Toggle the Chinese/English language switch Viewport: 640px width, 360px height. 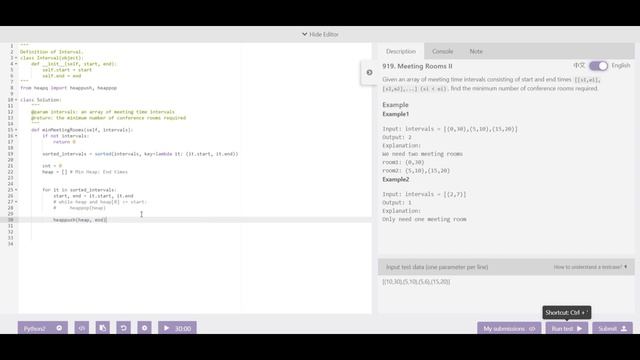pos(598,66)
